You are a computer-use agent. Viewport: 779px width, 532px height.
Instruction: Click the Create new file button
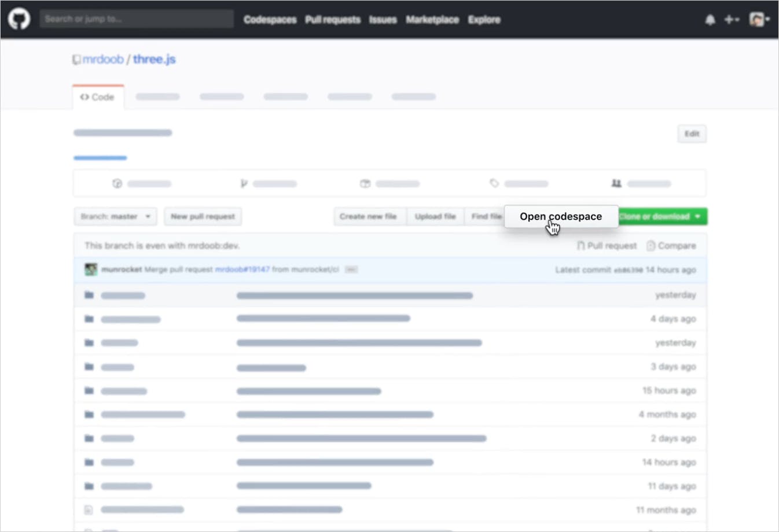click(x=370, y=216)
